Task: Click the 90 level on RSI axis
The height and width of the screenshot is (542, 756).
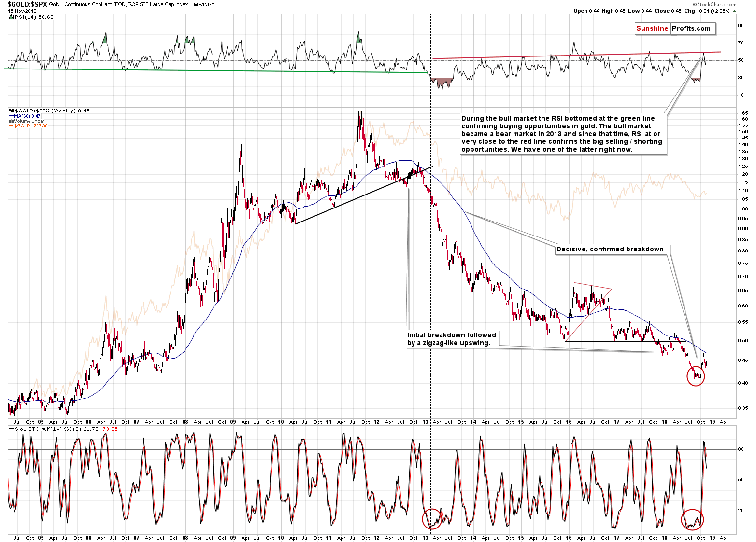Action: point(741,26)
